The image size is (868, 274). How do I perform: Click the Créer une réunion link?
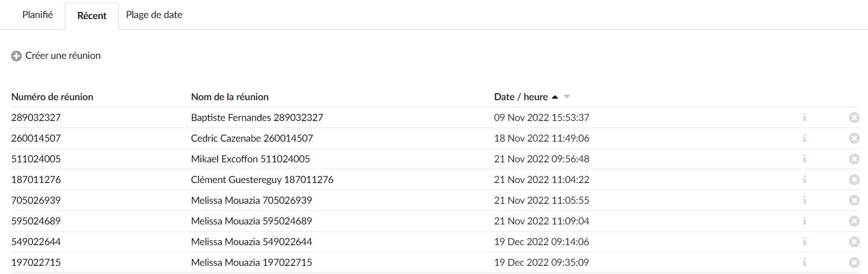[x=63, y=56]
